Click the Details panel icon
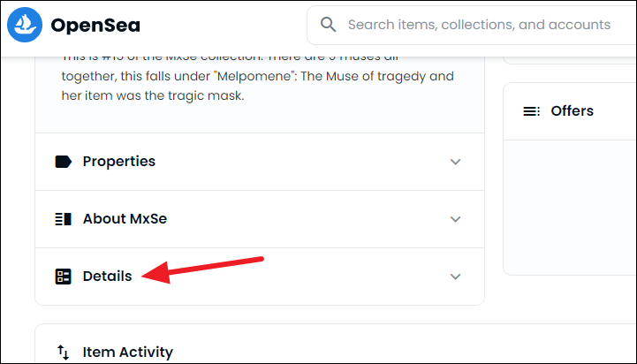Viewport: 637px width, 364px height. (63, 277)
